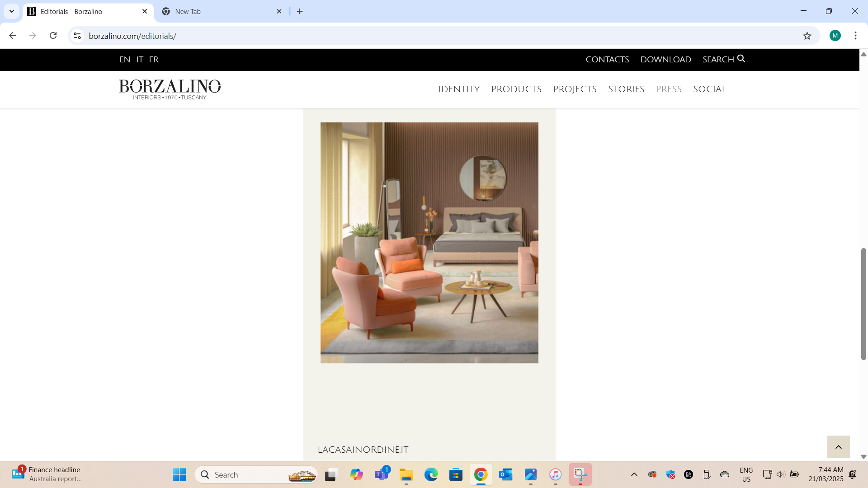Open the battery status tray icon
The width and height of the screenshot is (868, 488).
pyautogui.click(x=794, y=474)
